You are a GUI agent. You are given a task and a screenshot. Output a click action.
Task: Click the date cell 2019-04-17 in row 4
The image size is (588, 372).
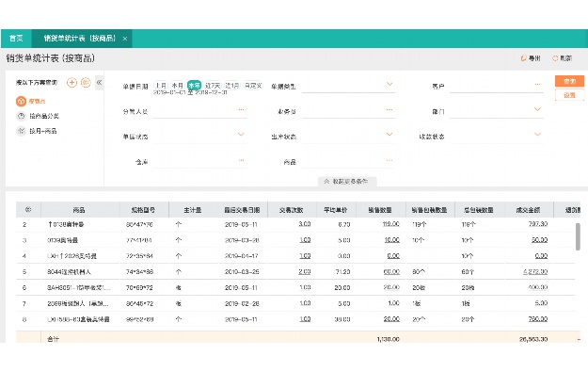point(241,256)
